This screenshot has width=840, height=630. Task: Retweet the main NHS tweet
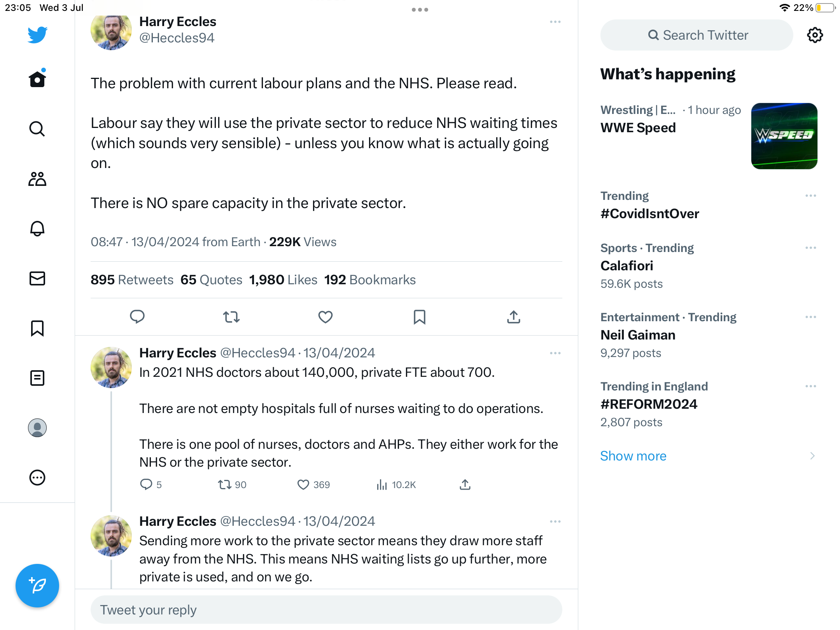click(231, 317)
